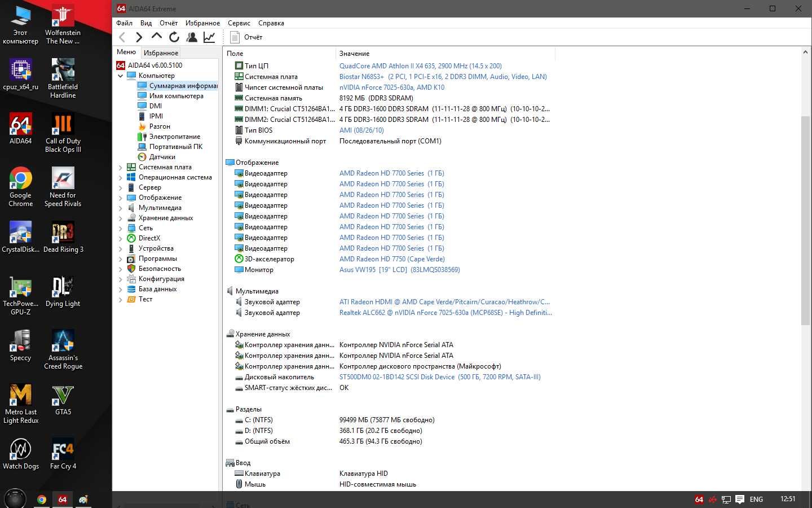Open the AMD Radeon HD 7750 (Cape Verde) link
The height and width of the screenshot is (508, 812).
392,259
